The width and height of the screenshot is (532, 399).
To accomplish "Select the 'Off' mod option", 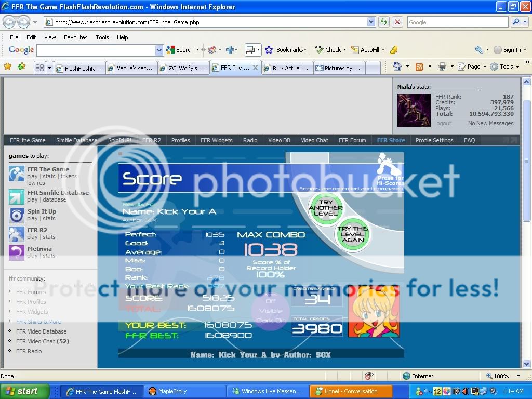I will point(271,301).
